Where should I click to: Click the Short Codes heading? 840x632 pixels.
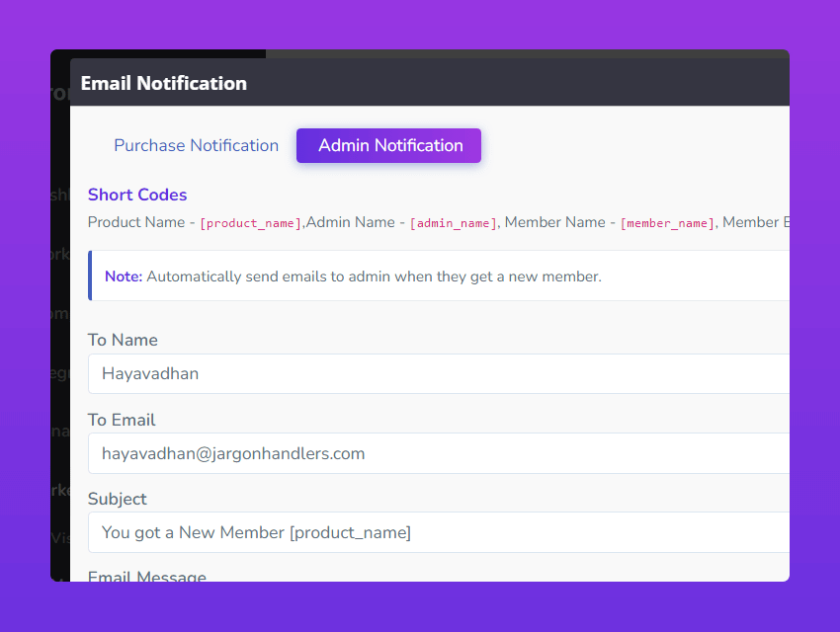[137, 195]
